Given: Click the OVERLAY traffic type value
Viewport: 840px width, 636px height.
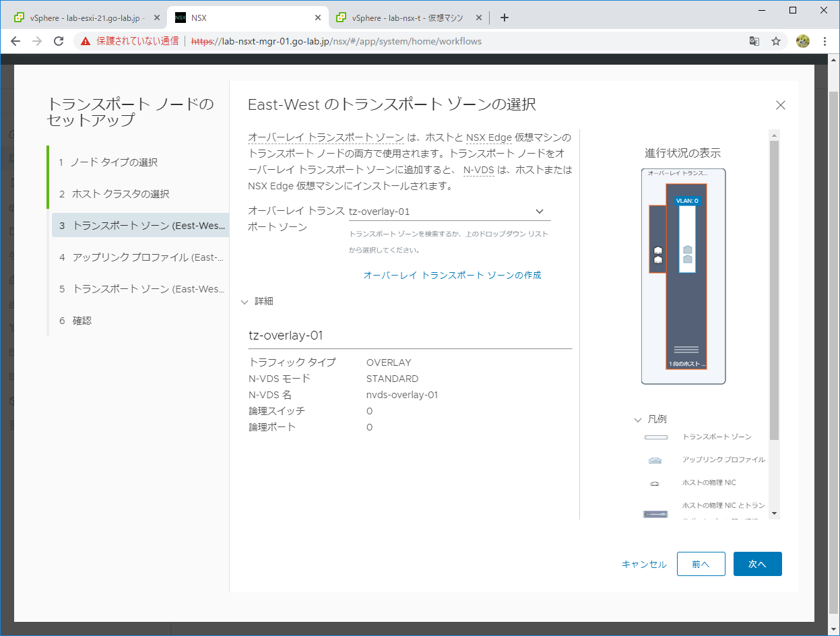Looking at the screenshot, I should tap(389, 362).
